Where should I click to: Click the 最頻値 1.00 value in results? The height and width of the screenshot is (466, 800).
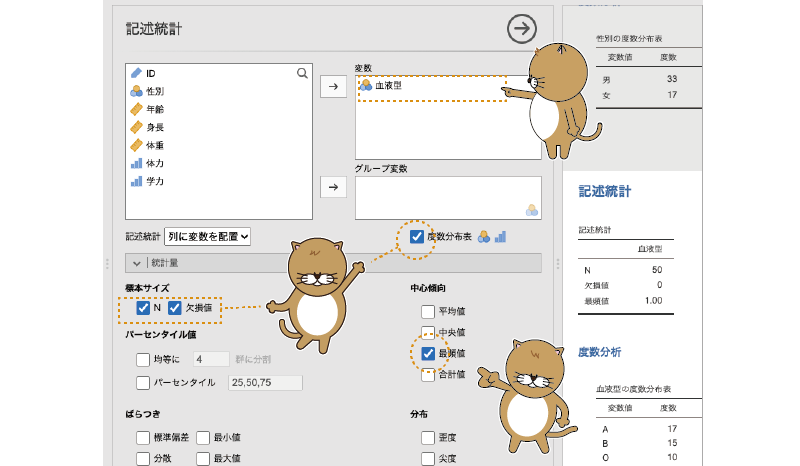[653, 301]
